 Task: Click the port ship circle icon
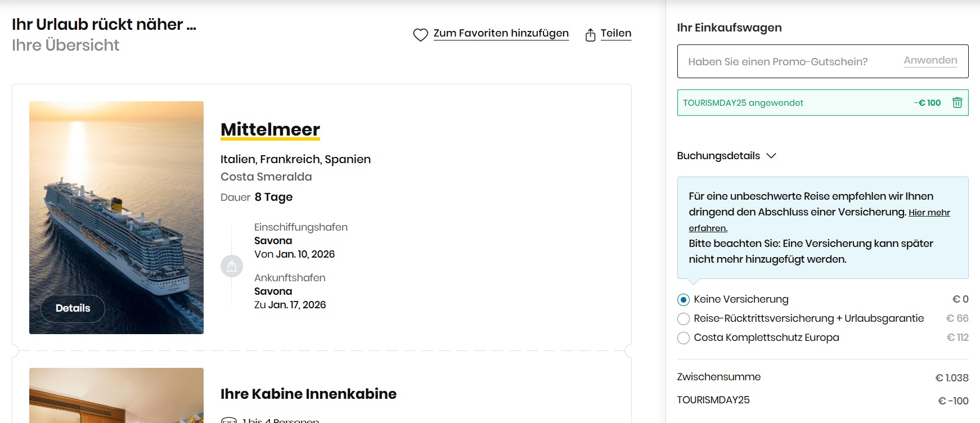232,266
